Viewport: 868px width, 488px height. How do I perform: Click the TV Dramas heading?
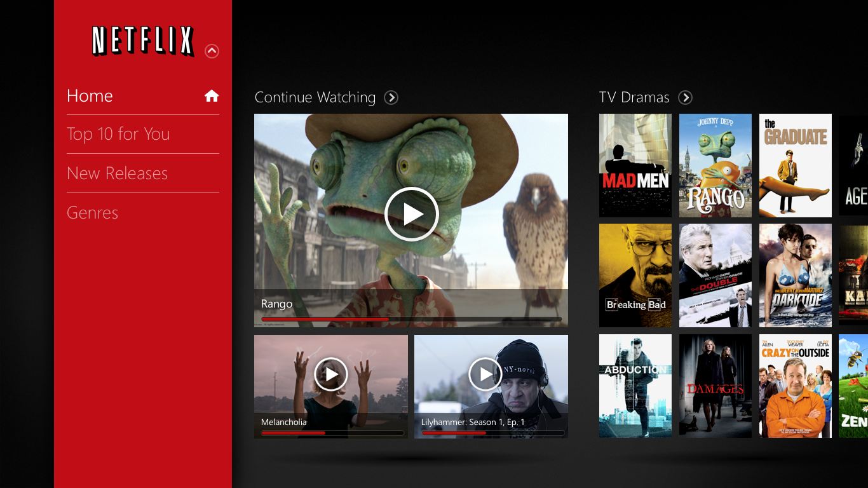pos(634,98)
